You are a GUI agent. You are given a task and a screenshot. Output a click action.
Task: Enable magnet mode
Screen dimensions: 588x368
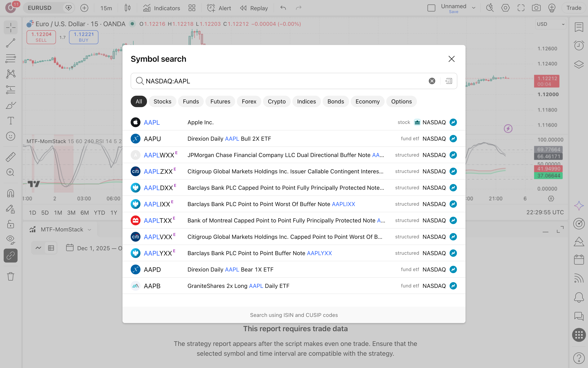tap(11, 193)
